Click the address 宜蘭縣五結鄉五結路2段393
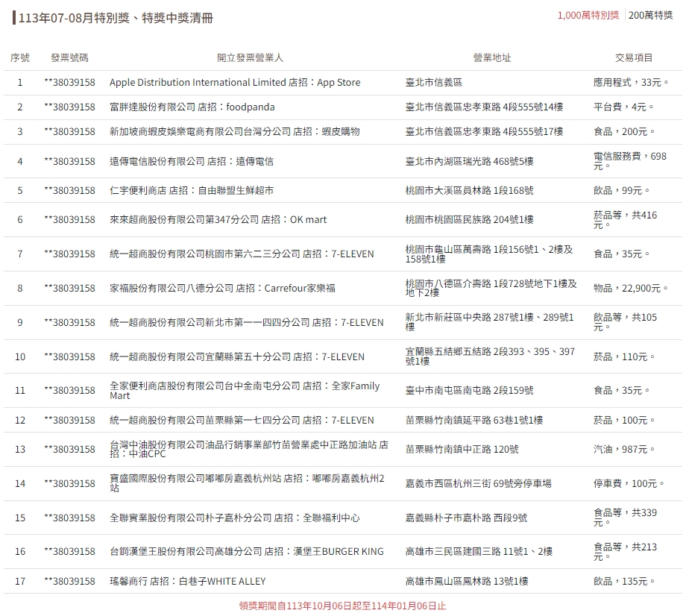The image size is (692, 616). point(491,357)
